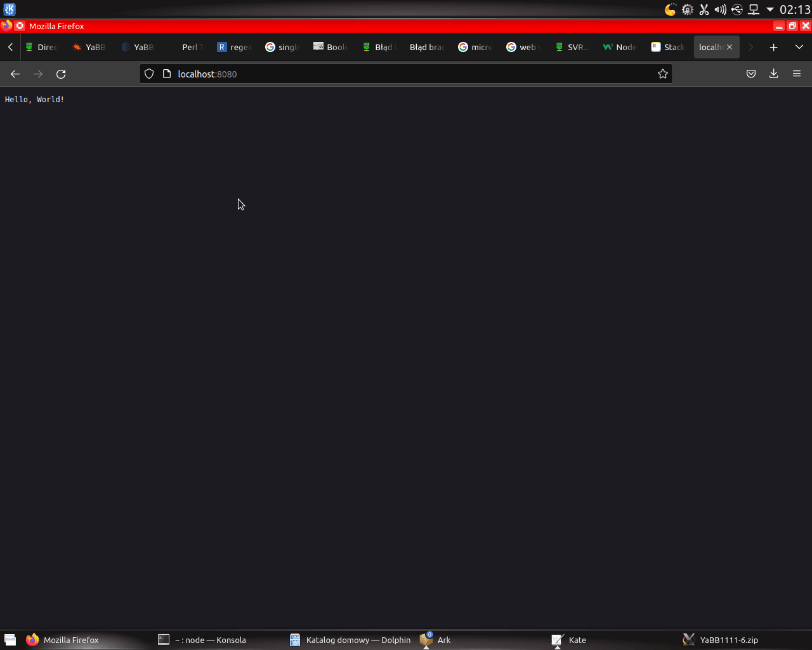Switch to the SVR tab

point(573,47)
